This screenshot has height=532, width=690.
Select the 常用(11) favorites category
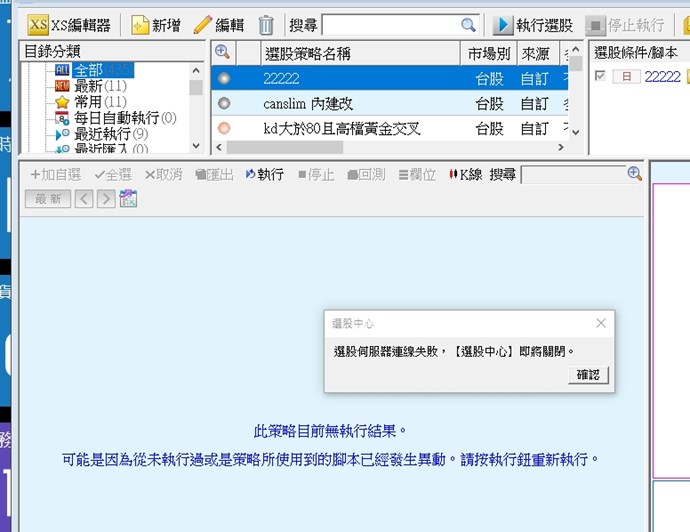pos(91,102)
